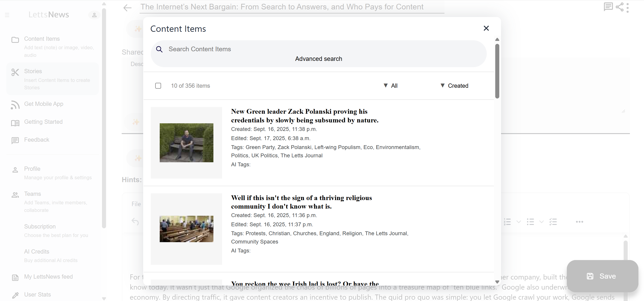Image resolution: width=644 pixels, height=301 pixels.
Task: Open Stories in the sidebar
Action: click(x=53, y=79)
